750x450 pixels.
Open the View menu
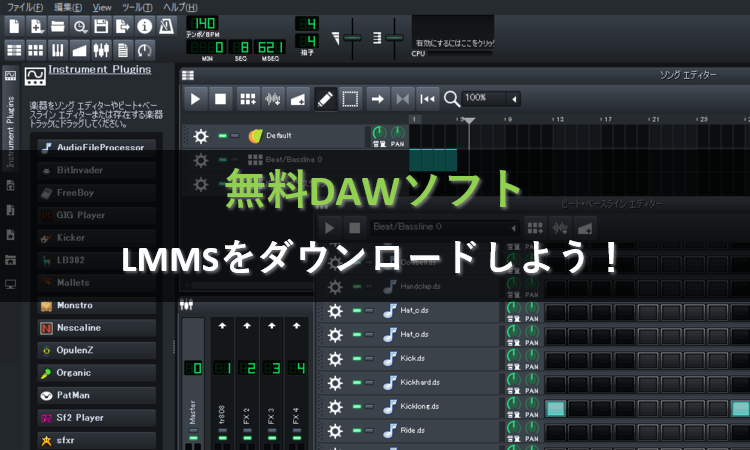click(x=101, y=6)
